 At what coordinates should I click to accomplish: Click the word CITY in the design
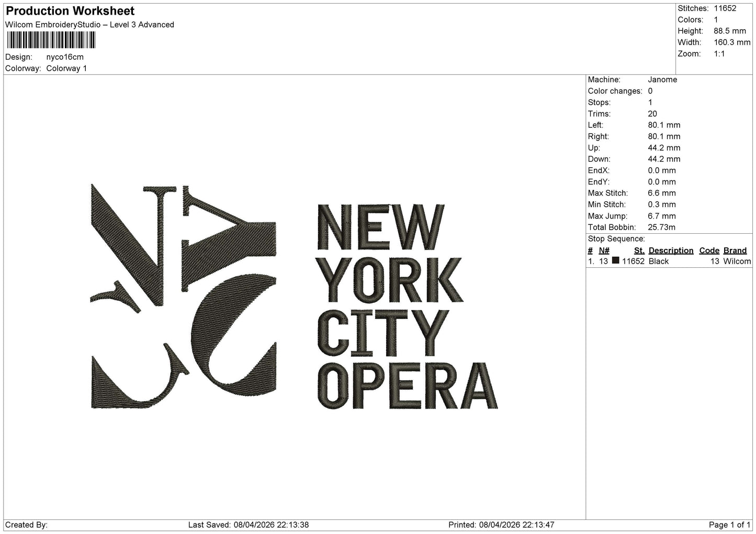383,333
